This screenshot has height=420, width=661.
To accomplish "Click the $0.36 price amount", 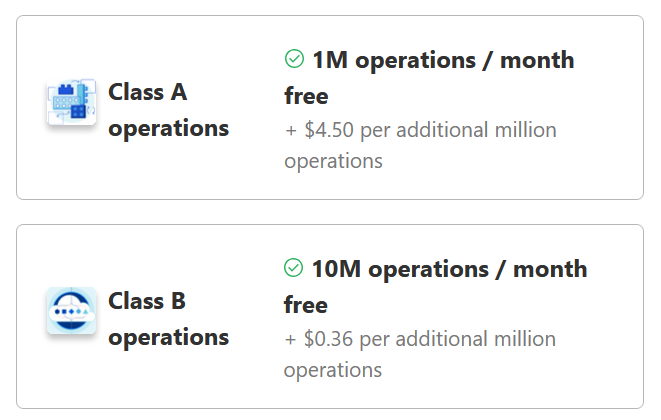I will 328,339.
